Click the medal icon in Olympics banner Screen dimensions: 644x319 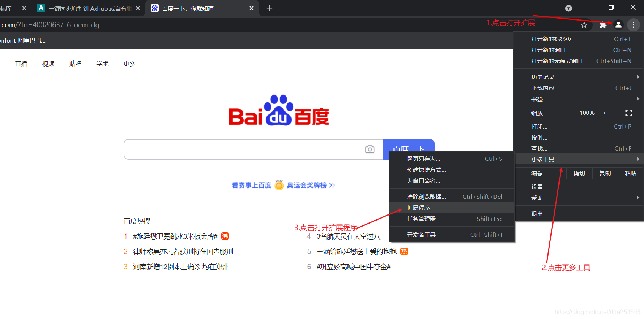point(279,185)
